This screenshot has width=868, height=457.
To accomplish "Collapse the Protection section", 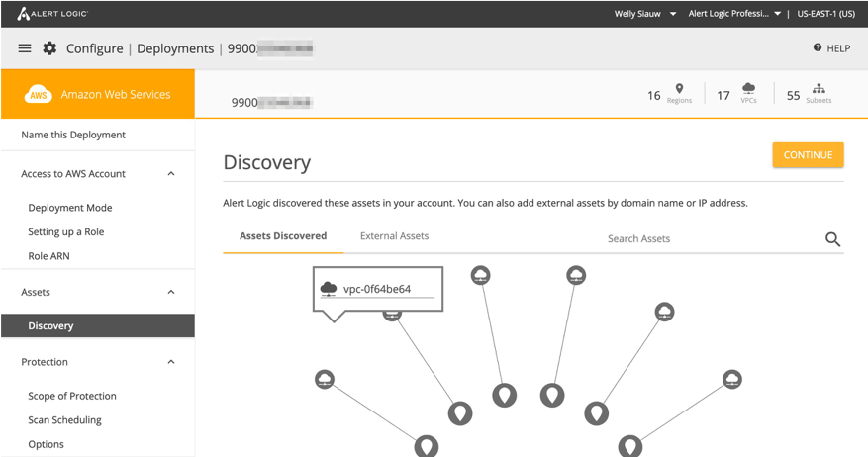I will coord(171,362).
